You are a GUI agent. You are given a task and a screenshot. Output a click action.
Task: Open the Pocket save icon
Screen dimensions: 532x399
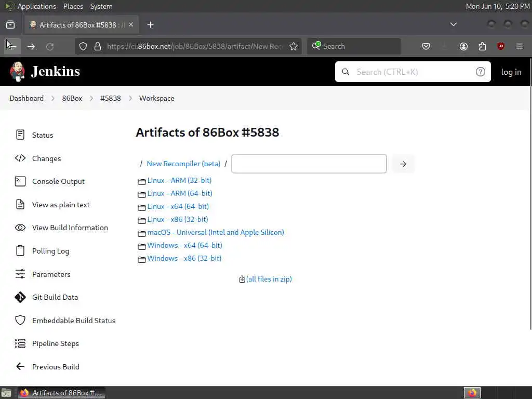tap(426, 46)
